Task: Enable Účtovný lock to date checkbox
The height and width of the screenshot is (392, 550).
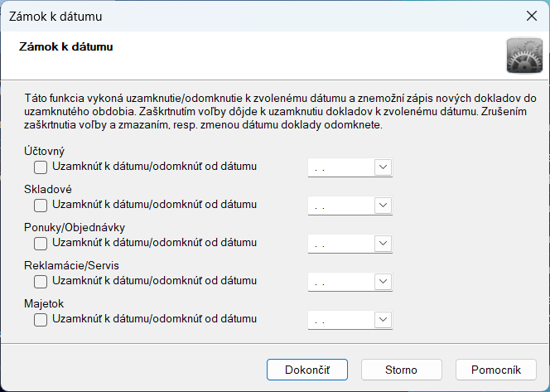Action: [x=41, y=167]
